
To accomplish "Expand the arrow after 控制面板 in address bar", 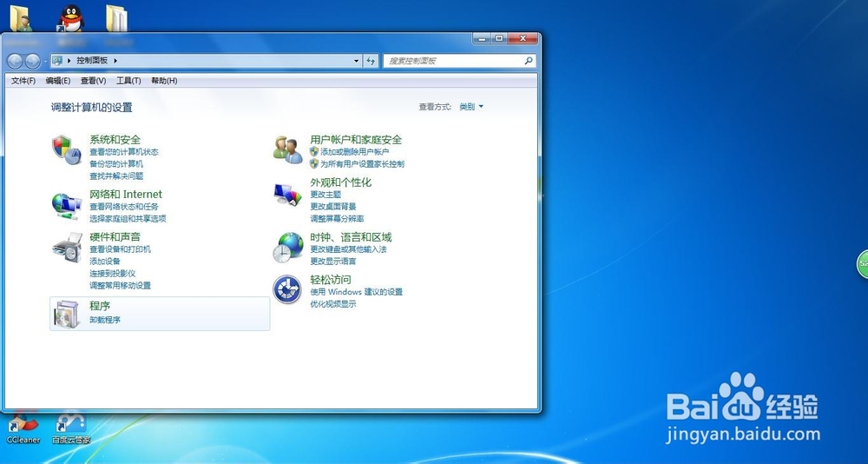I will click(x=115, y=61).
